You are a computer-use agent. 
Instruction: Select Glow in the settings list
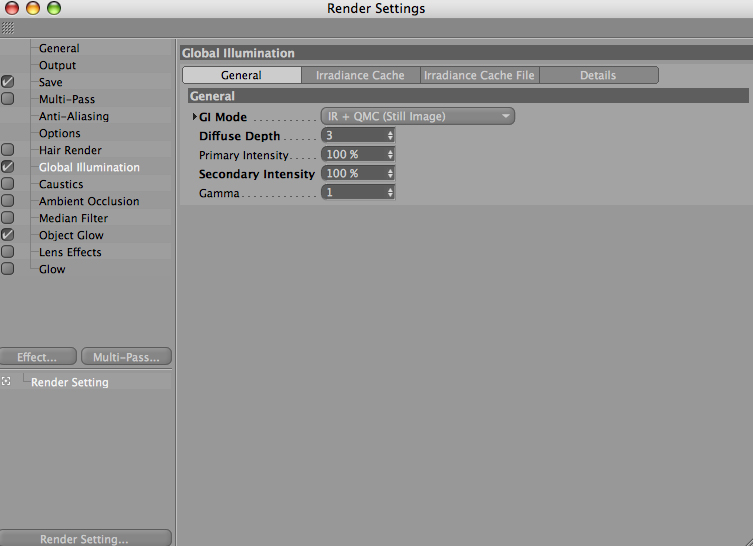52,269
